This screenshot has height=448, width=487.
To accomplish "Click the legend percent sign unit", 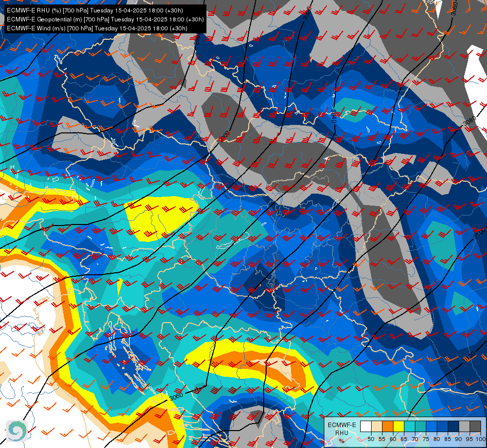I will [342, 441].
